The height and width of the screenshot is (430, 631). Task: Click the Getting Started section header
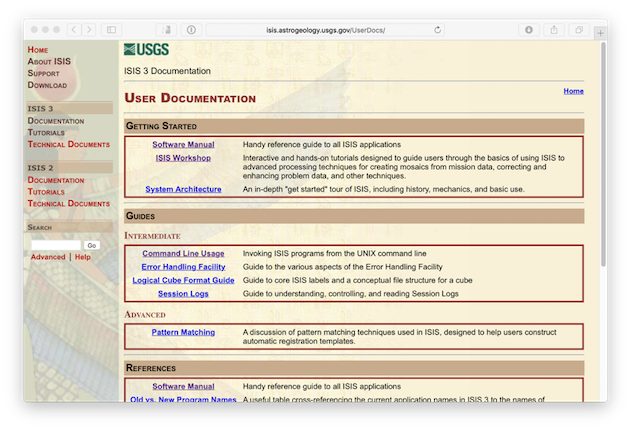click(x=354, y=126)
